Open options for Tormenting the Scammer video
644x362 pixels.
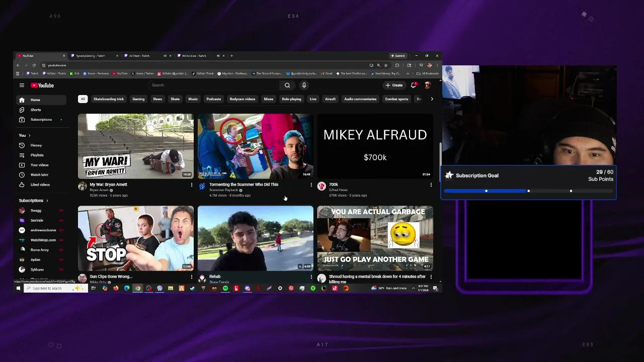(x=311, y=185)
